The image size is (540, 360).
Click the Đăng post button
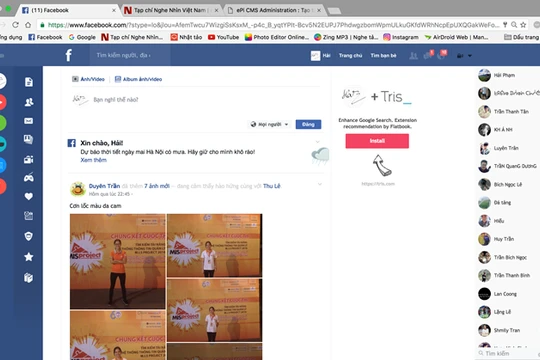(x=308, y=124)
